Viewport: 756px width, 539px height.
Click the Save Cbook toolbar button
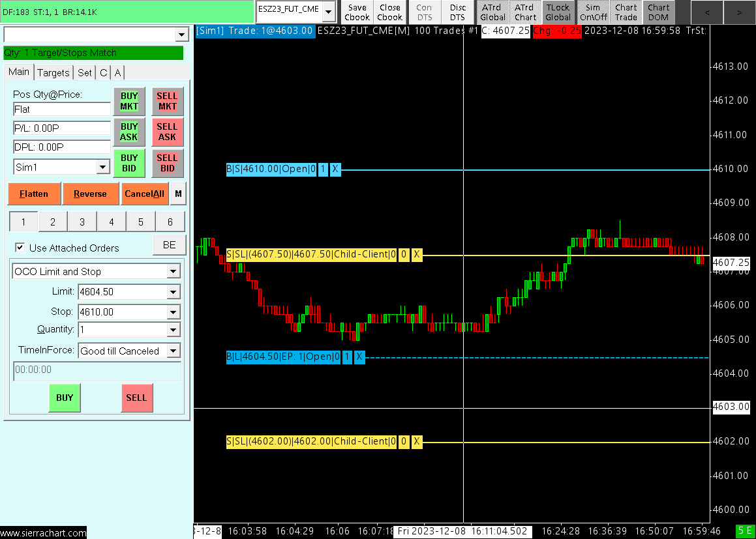357,12
